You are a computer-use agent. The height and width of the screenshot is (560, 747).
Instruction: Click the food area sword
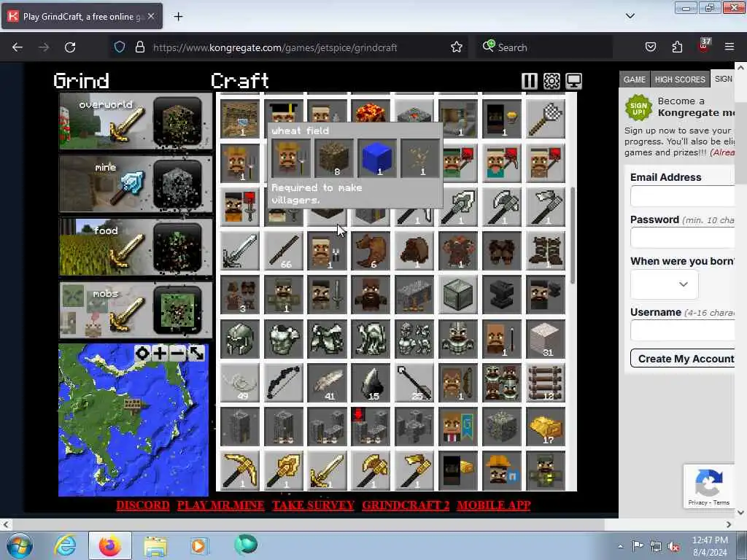[x=126, y=251]
